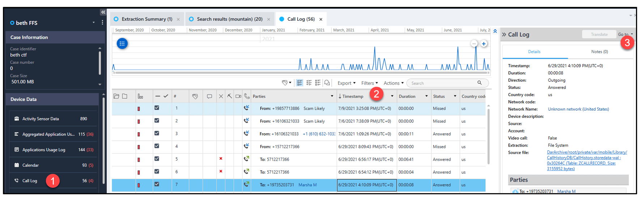Click the bar chart column header icon

pos(140,96)
